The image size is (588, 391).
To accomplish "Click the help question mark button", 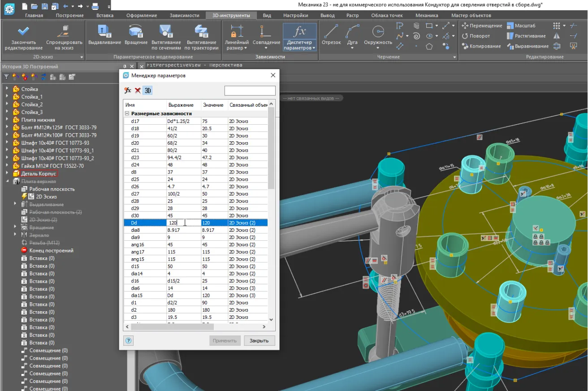I will (129, 340).
